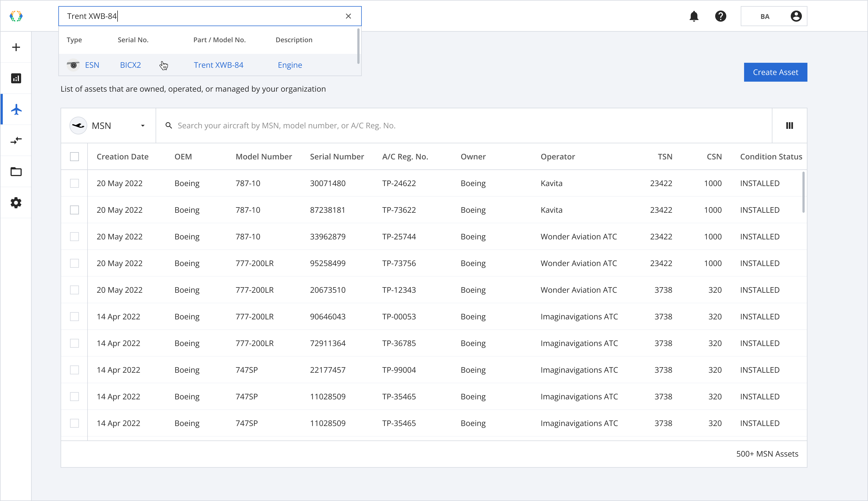This screenshot has width=868, height=501.
Task: Click model 747SP in TP-99004 row
Action: pyautogui.click(x=246, y=370)
